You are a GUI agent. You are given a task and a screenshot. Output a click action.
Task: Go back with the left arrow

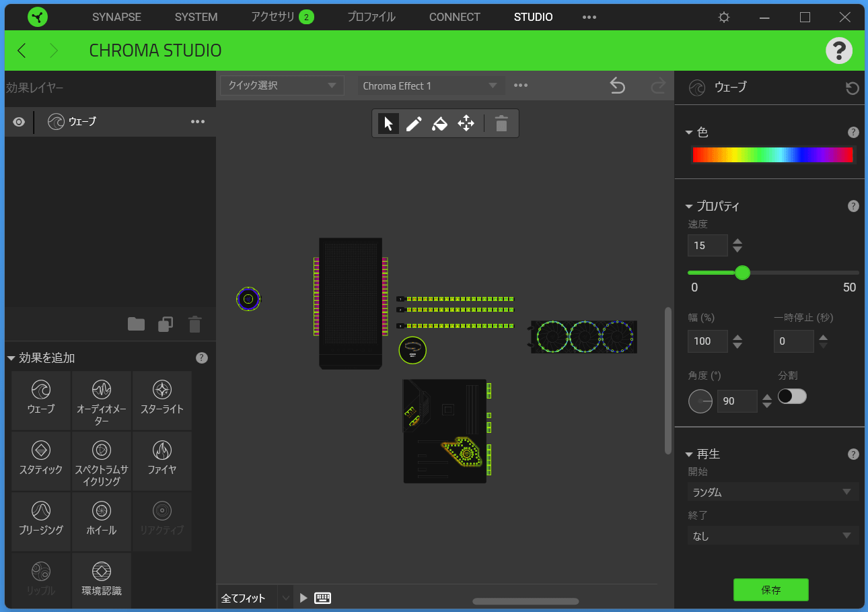[22, 50]
